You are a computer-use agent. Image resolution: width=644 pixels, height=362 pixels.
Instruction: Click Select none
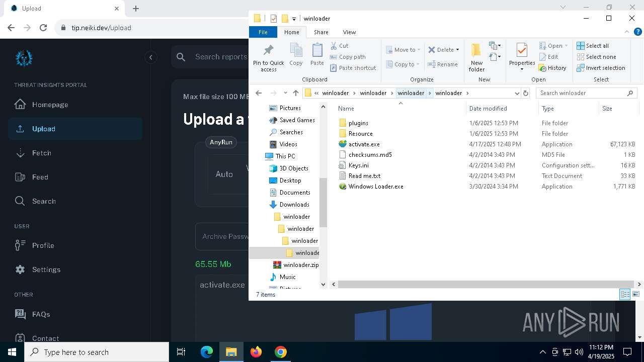(x=596, y=57)
